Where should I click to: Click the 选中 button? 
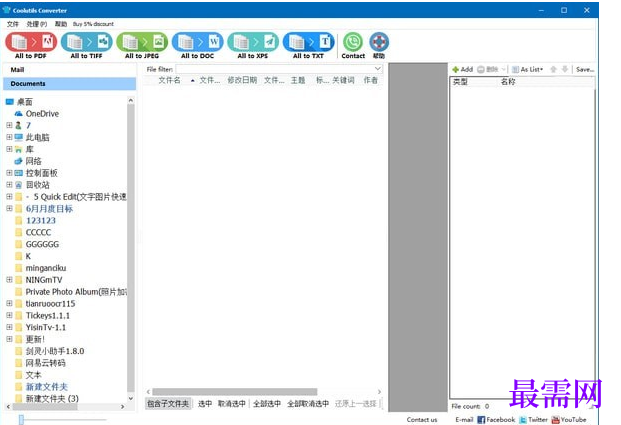pyautogui.click(x=205, y=404)
